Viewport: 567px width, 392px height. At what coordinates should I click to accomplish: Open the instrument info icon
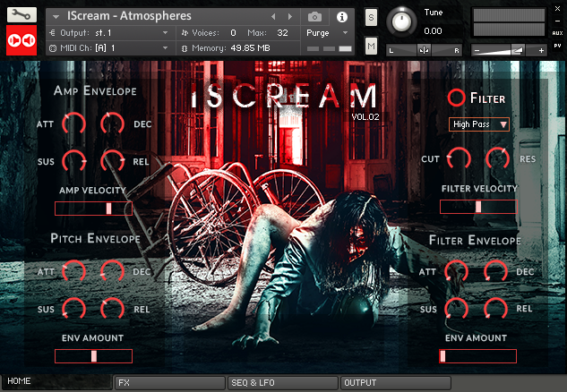(341, 17)
